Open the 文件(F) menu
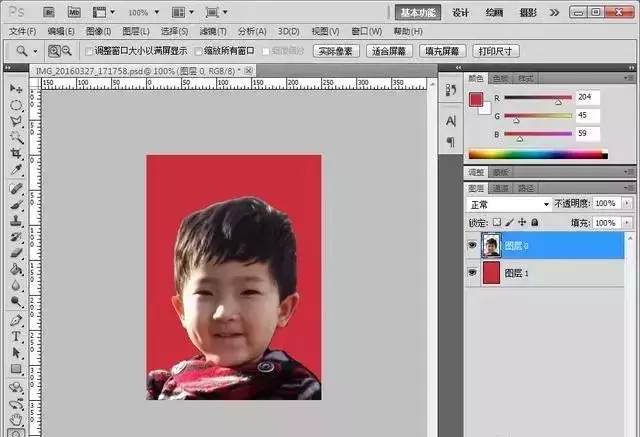The width and height of the screenshot is (640, 437). click(22, 31)
